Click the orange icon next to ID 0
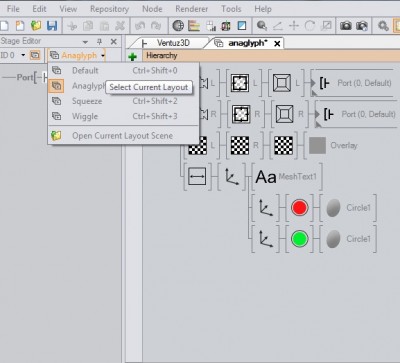This screenshot has height=363, width=400. [x=35, y=55]
